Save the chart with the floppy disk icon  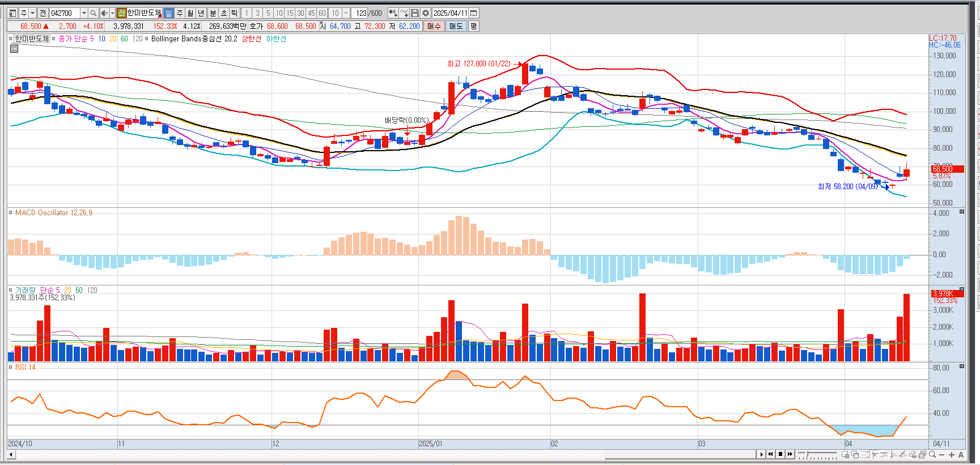click(415, 13)
